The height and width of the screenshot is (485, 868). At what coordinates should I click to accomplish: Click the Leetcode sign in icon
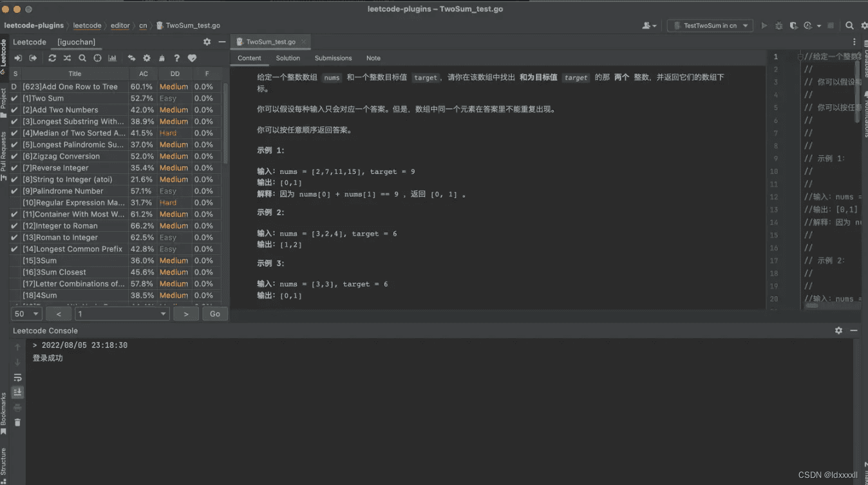pyautogui.click(x=18, y=58)
